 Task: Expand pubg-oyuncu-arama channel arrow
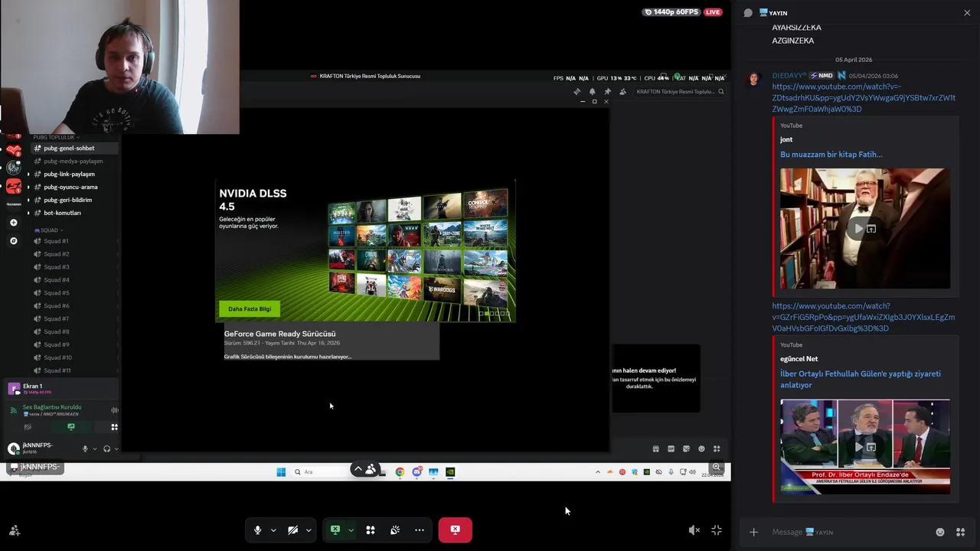click(x=28, y=187)
